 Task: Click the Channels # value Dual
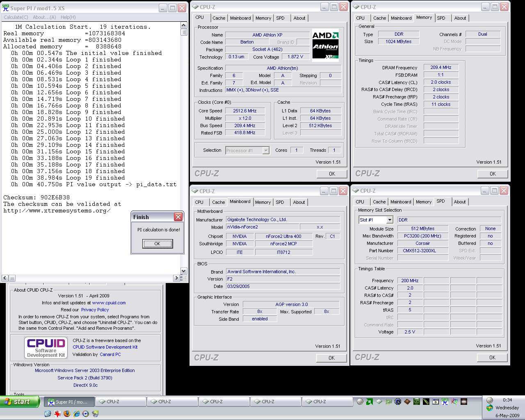tap(483, 34)
